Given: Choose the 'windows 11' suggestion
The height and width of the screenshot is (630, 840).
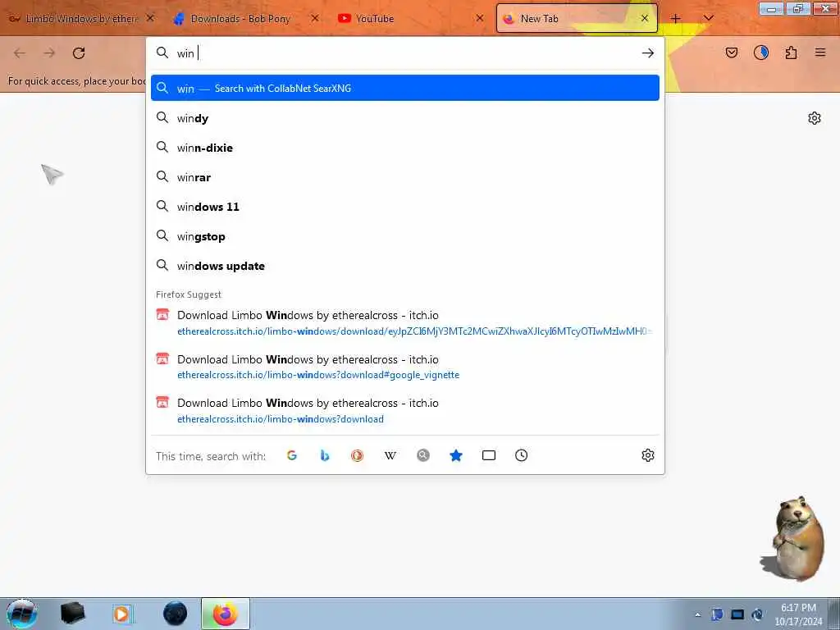Looking at the screenshot, I should (x=405, y=206).
